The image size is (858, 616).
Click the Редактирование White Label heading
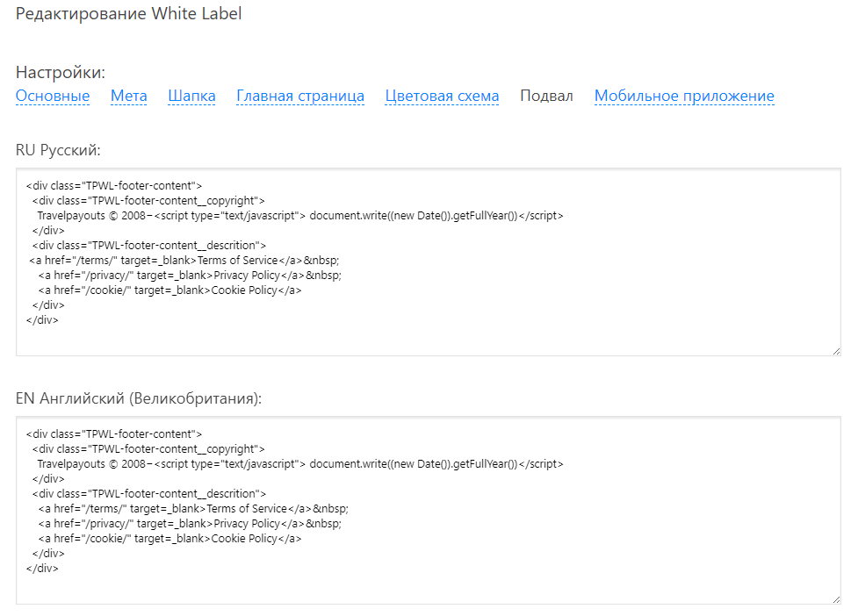[x=128, y=14]
